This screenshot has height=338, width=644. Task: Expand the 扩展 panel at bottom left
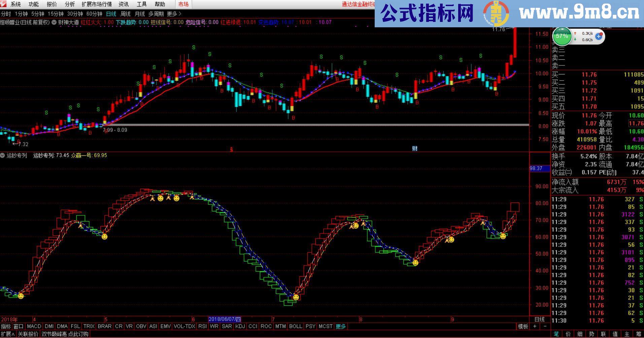(8, 334)
